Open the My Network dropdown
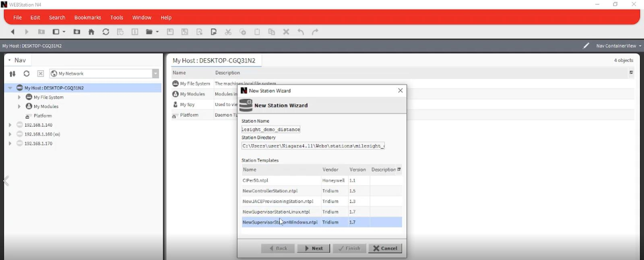The height and width of the screenshot is (260, 644). click(x=155, y=74)
